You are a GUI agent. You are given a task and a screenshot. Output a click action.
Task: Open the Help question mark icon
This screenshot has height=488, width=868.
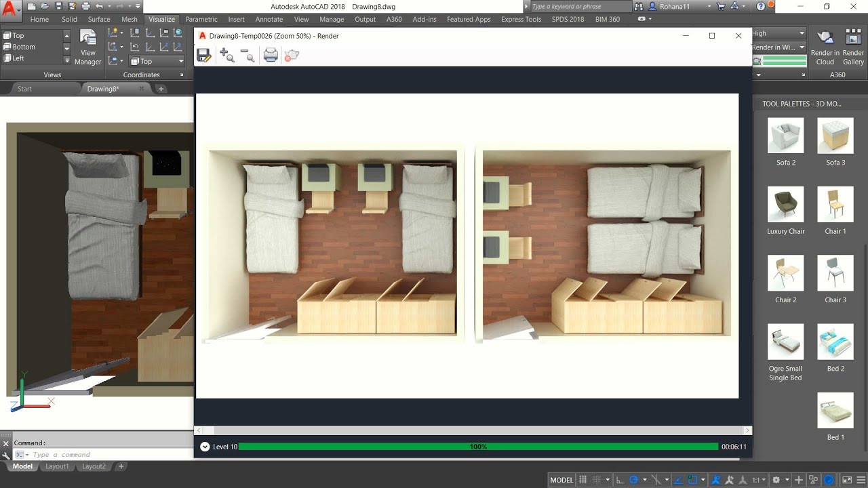point(761,6)
